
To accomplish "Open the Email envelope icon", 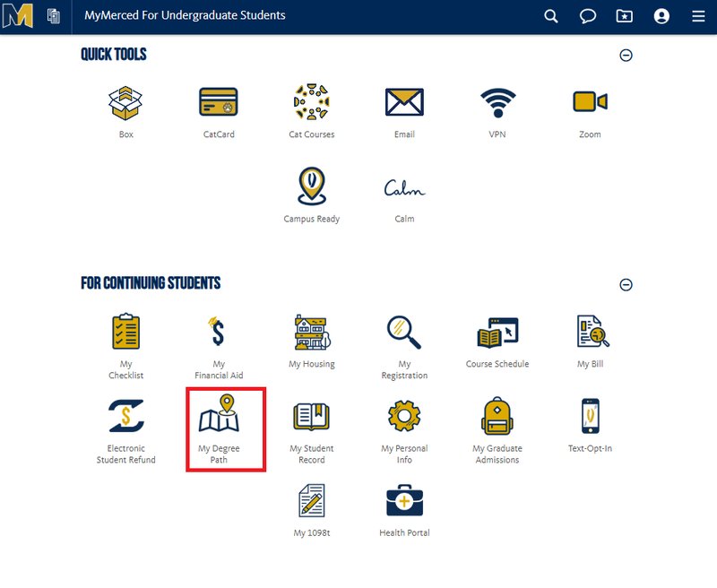I will pyautogui.click(x=404, y=102).
